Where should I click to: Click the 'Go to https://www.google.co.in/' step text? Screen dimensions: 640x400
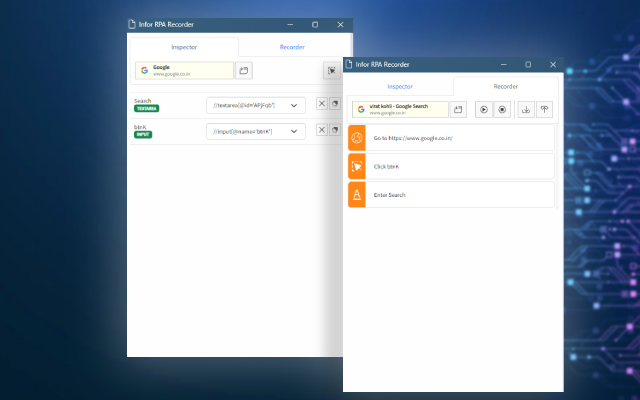pyautogui.click(x=413, y=138)
